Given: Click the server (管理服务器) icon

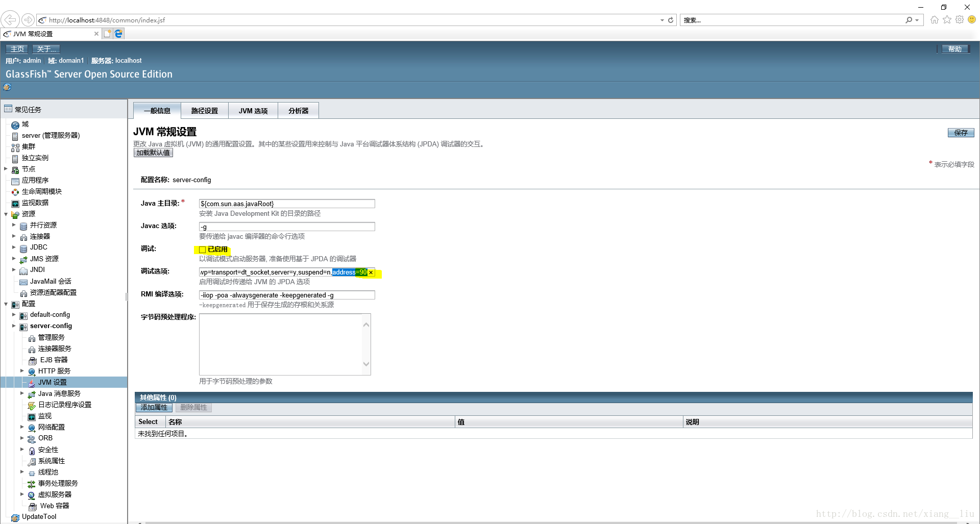Looking at the screenshot, I should (15, 136).
